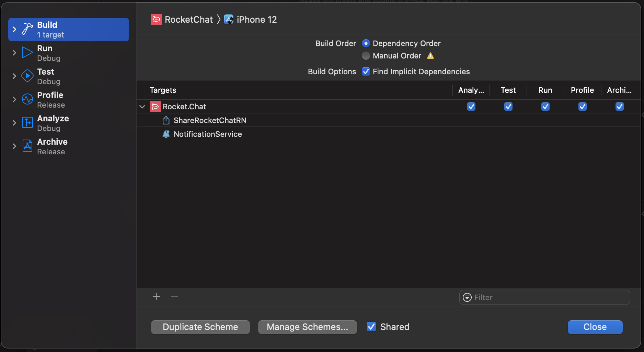Viewport: 644px width, 352px height.
Task: Click the ShareRocketChatRN share extension icon
Action: pos(166,120)
